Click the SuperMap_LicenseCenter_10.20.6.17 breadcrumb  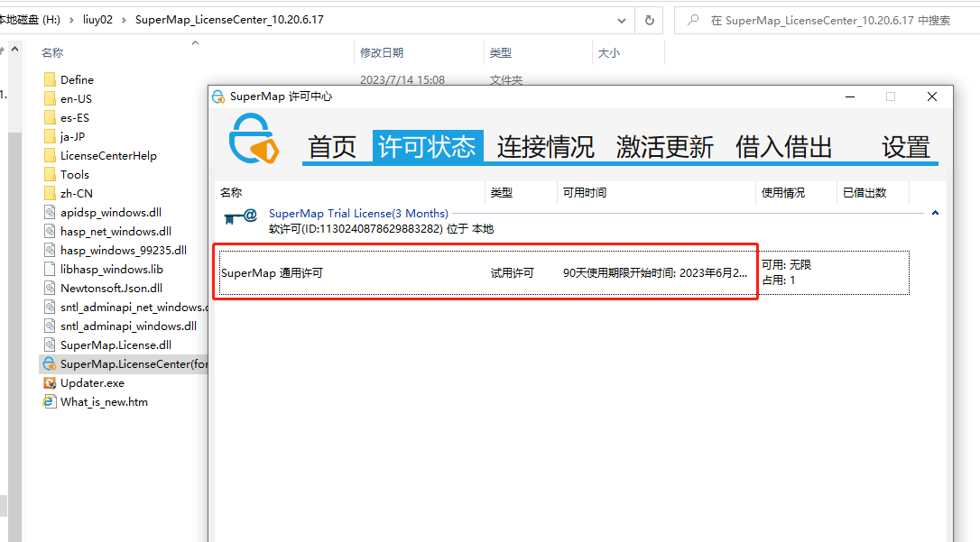(x=229, y=19)
